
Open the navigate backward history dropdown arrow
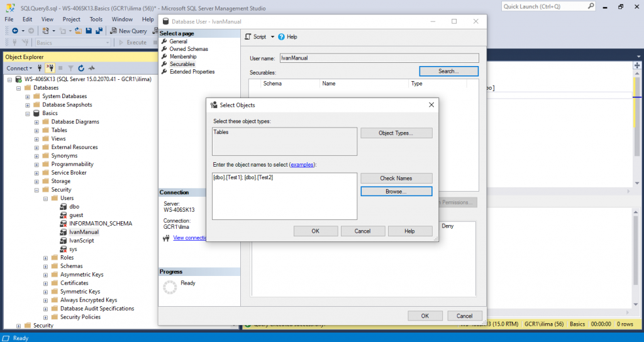(x=23, y=31)
